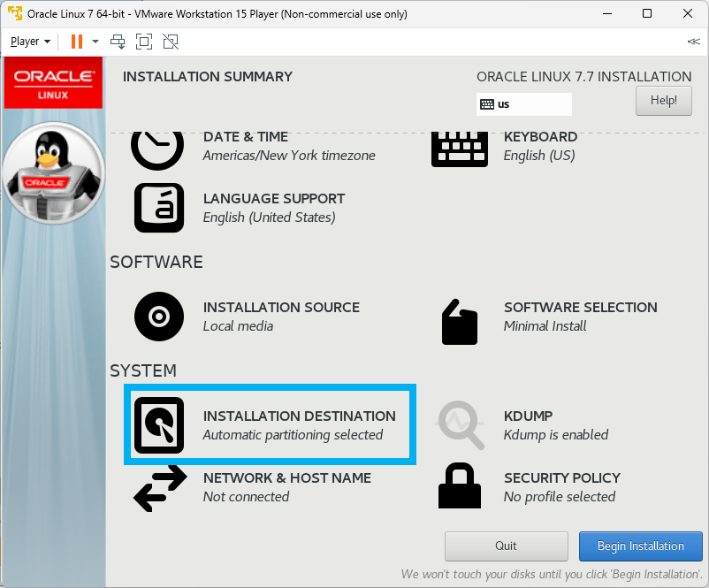Screen dimensions: 709x588
Task: Select the SOFTWARE SELECTION heading
Action: (581, 307)
